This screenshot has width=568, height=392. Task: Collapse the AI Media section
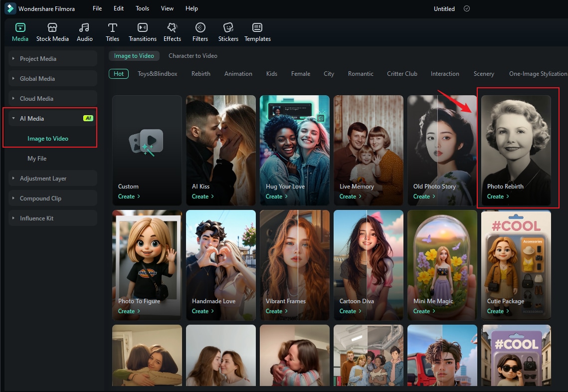coord(13,118)
